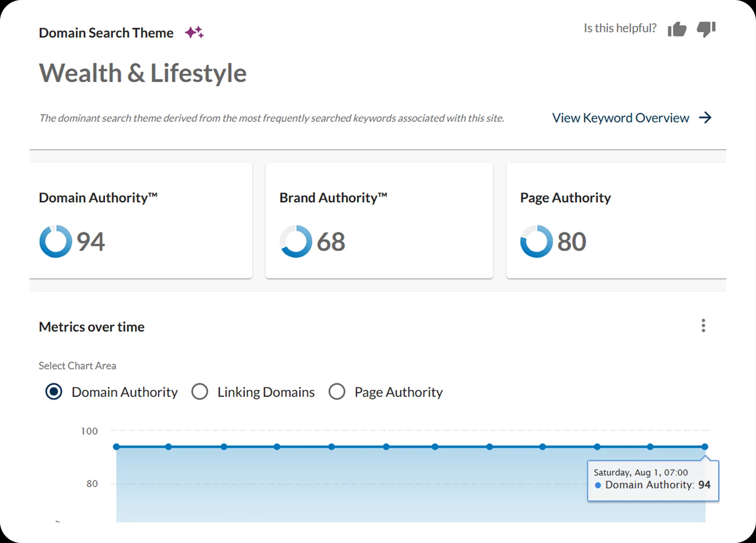
Task: Click the Domain Authority 94 donut gauge
Action: pyautogui.click(x=56, y=241)
